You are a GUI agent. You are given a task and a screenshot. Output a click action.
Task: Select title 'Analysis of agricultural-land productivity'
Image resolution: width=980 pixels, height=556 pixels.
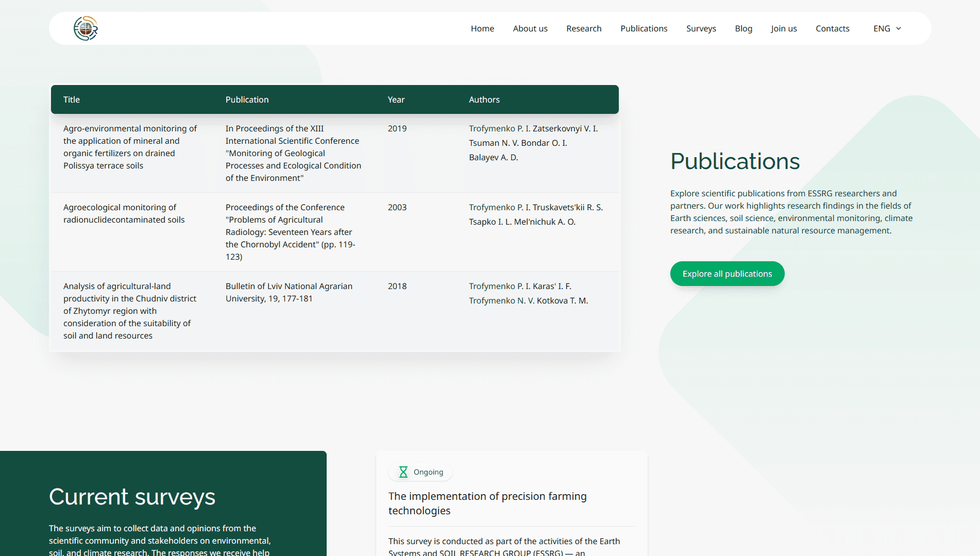point(130,311)
